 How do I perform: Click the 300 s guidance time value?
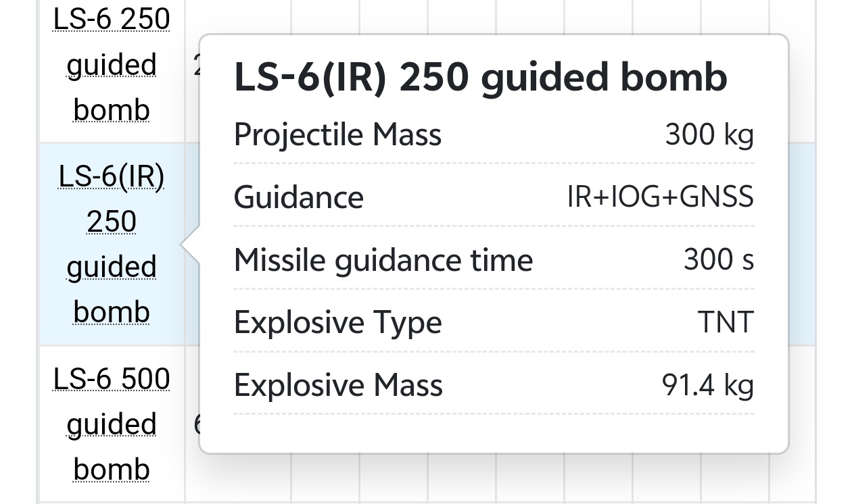(718, 260)
